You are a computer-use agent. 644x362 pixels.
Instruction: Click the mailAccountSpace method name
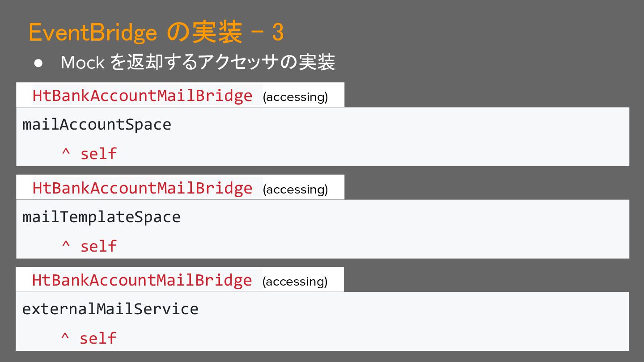point(97,124)
